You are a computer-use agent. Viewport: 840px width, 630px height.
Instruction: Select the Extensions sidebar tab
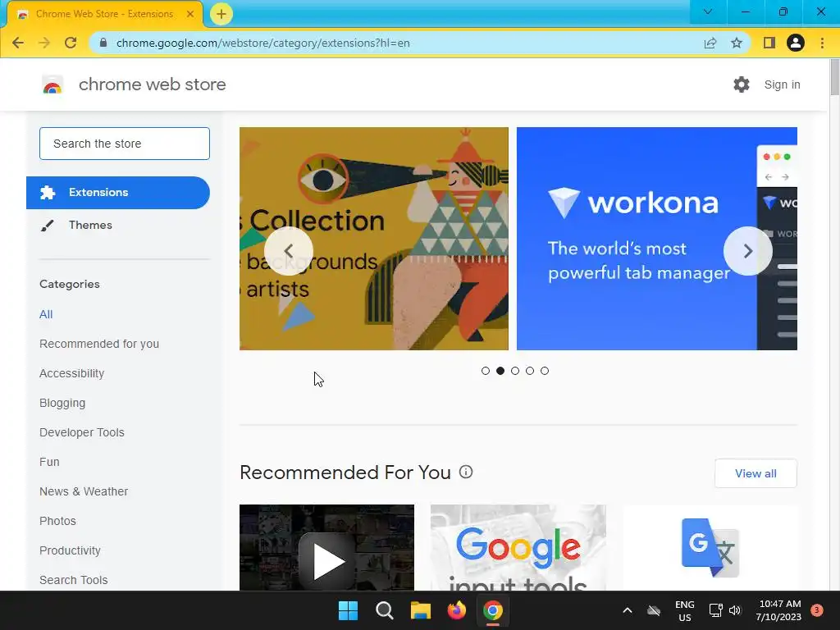[118, 192]
